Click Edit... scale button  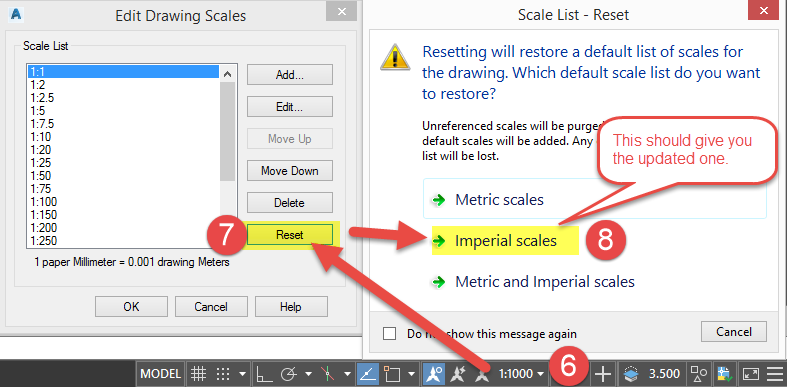tap(290, 107)
